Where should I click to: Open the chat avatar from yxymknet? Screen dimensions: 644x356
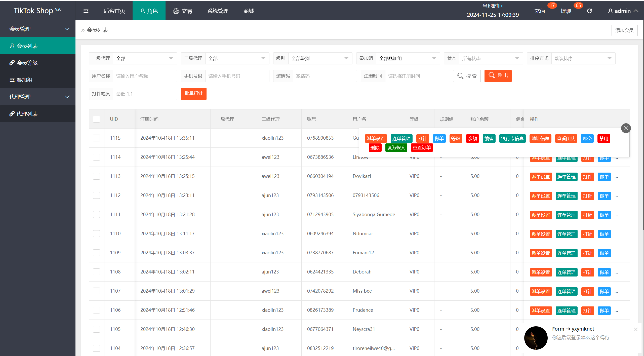[536, 338]
